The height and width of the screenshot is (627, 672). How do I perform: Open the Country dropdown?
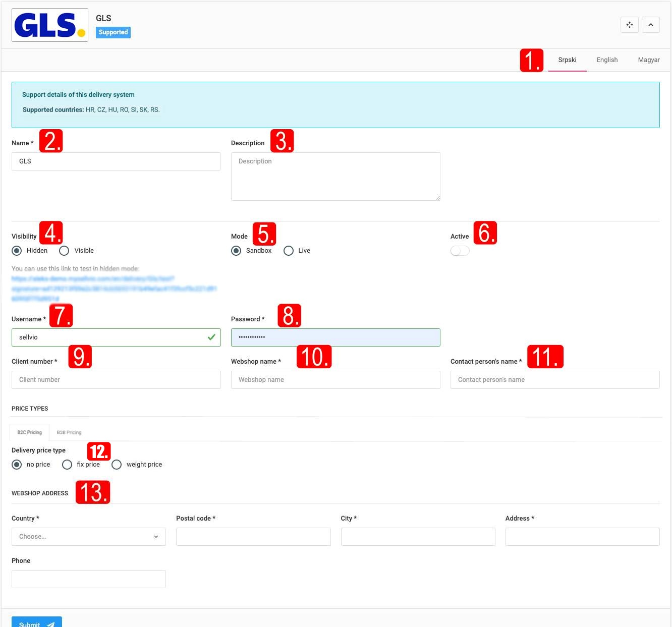pyautogui.click(x=89, y=537)
